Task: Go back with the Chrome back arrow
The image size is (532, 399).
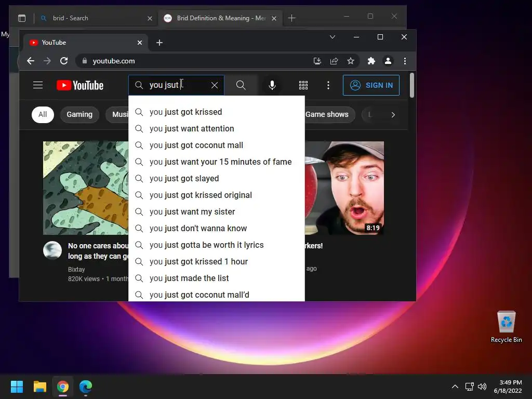Action: click(x=31, y=61)
